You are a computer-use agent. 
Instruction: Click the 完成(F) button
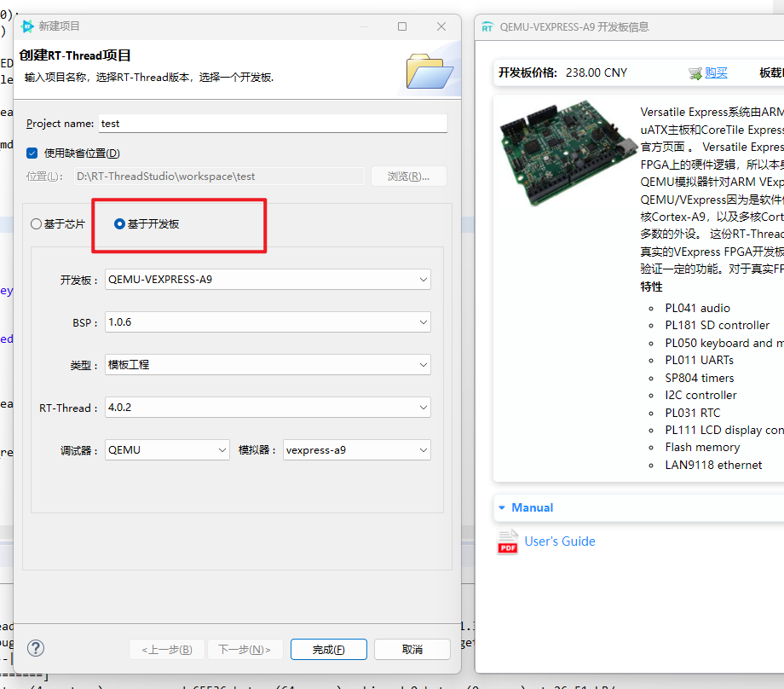click(x=328, y=650)
